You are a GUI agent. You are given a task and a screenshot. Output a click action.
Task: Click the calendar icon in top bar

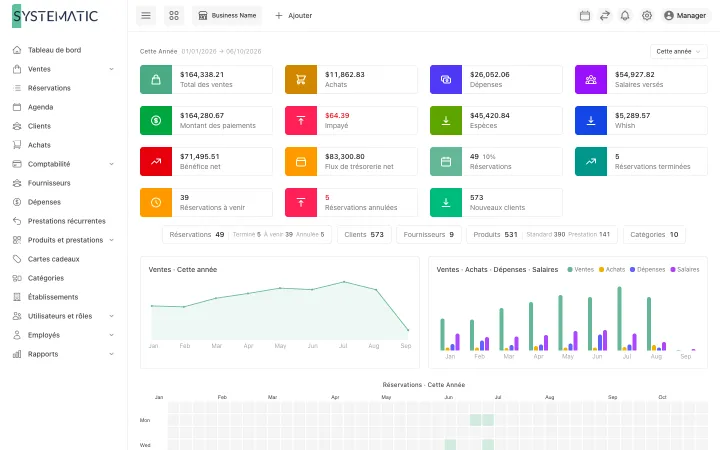[585, 16]
